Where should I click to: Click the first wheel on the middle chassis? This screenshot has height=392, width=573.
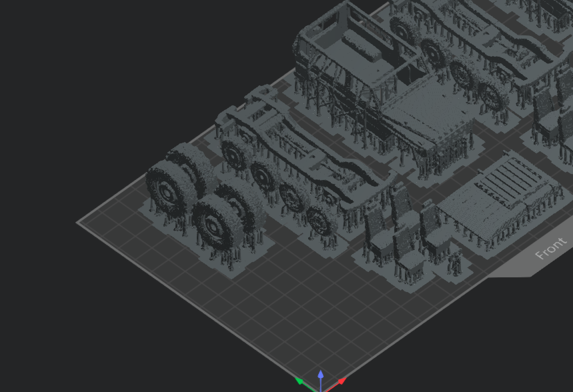point(234,155)
